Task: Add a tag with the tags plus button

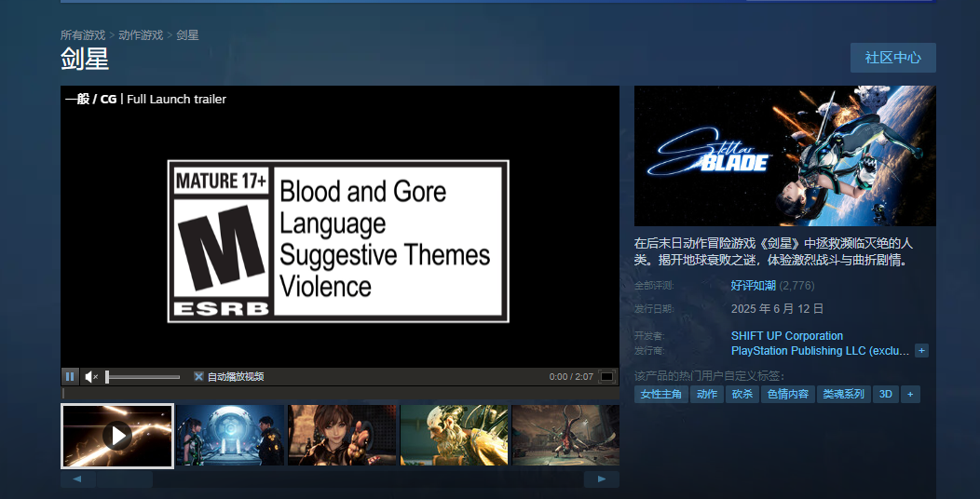Action: pos(911,394)
